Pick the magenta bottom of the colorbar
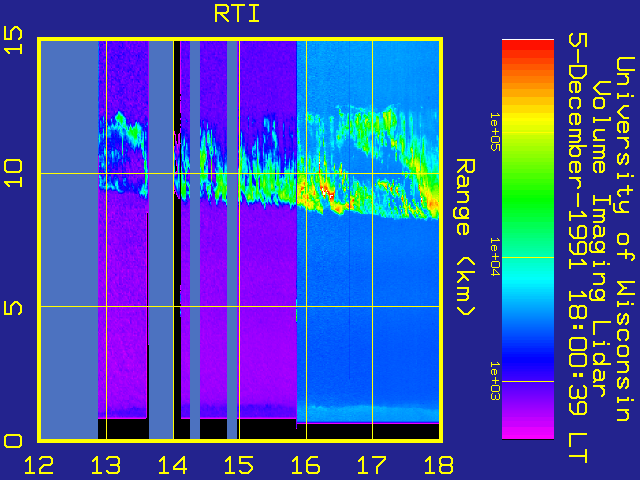This screenshot has height=480, width=640. [x=528, y=433]
